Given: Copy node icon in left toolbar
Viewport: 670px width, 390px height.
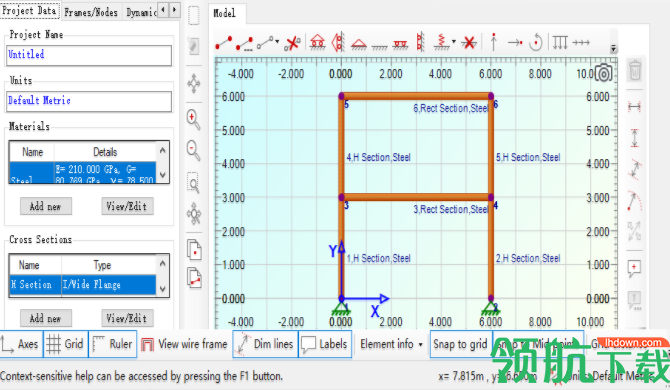Looking at the screenshot, I should click(x=194, y=249).
